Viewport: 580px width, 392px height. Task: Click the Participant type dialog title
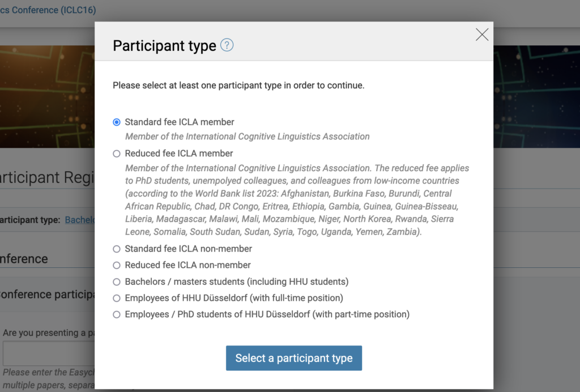164,45
